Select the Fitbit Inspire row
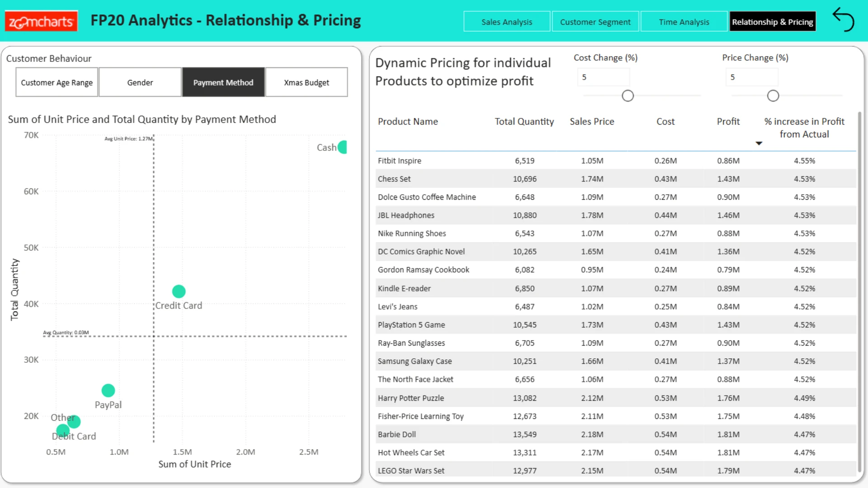868x488 pixels. coord(616,161)
